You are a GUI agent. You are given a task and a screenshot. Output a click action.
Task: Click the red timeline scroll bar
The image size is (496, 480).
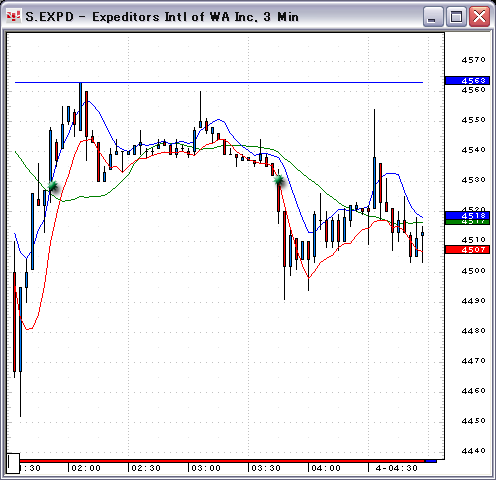[222, 461]
